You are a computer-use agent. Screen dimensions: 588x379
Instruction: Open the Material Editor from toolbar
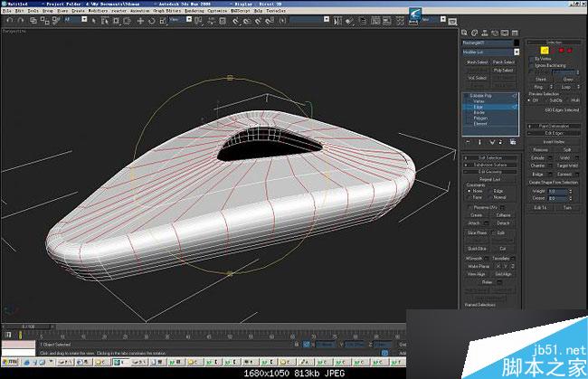coord(400,21)
